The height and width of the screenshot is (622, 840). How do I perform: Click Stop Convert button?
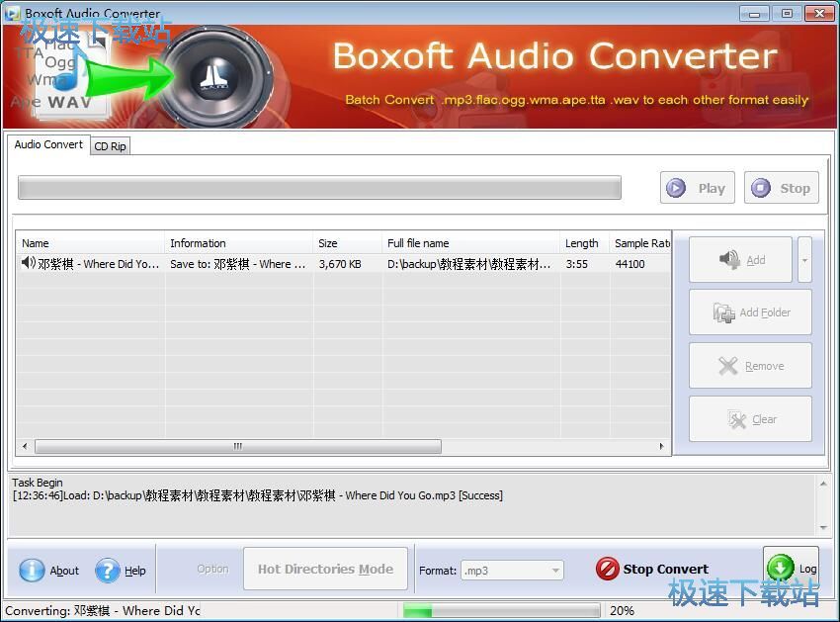[652, 569]
